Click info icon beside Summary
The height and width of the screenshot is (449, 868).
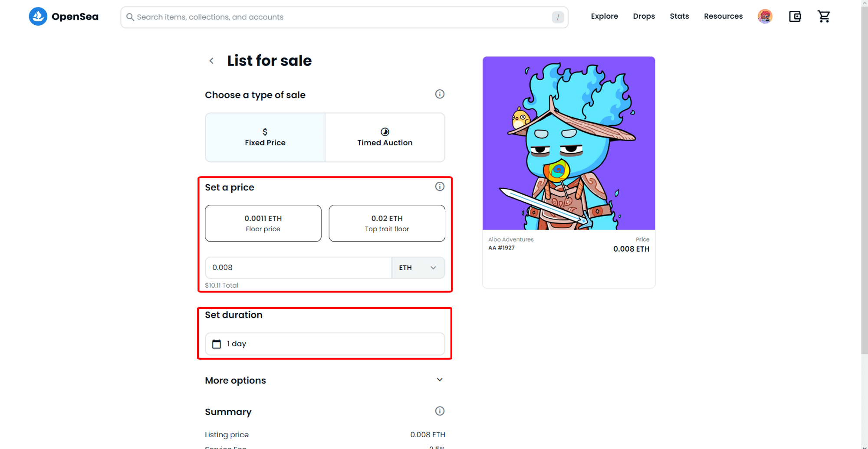[x=440, y=411]
